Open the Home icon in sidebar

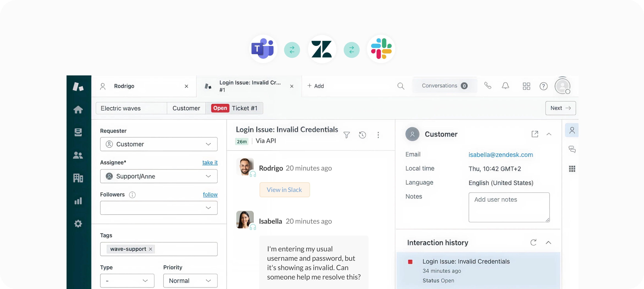pyautogui.click(x=78, y=110)
